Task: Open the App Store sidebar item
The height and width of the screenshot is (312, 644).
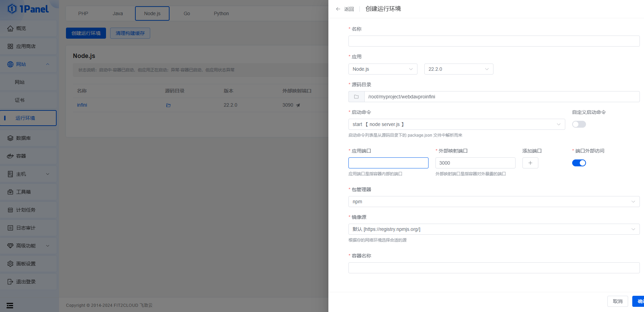Action: pyautogui.click(x=26, y=46)
